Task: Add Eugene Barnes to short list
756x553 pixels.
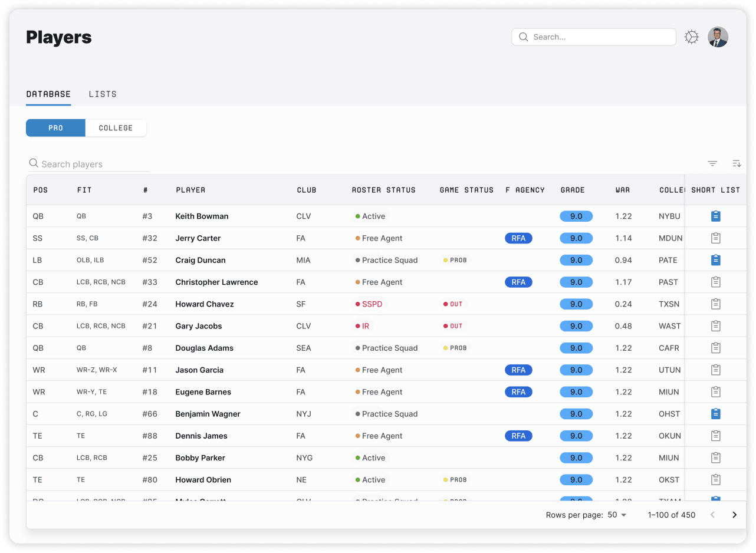Action: tap(715, 392)
